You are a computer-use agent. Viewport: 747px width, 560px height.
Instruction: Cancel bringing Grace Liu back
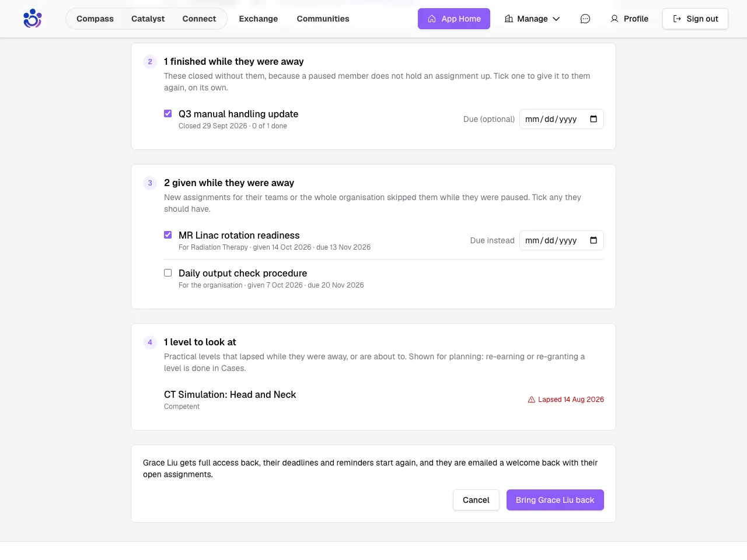tap(476, 500)
